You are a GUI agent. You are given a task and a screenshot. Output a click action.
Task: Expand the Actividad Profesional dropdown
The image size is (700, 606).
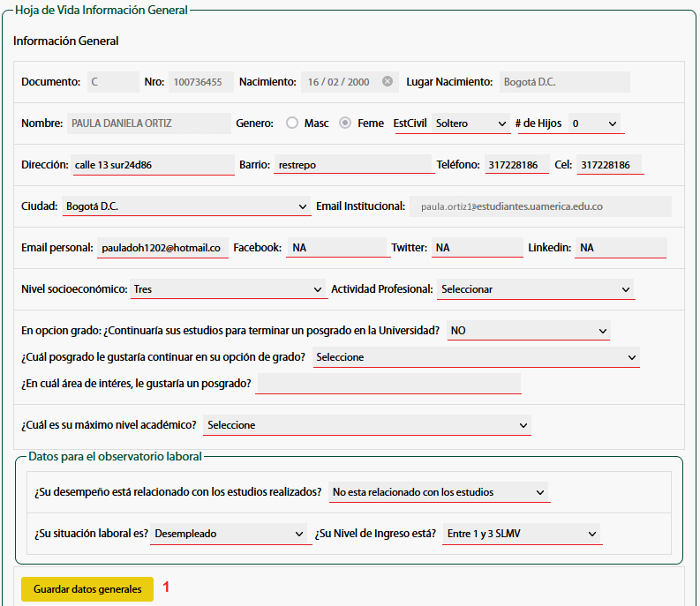536,289
